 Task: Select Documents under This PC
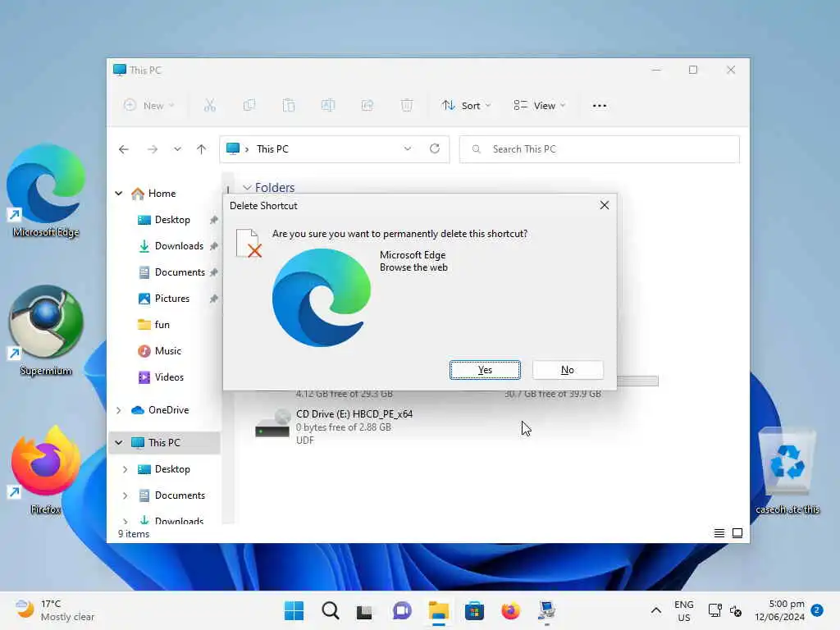[180, 495]
